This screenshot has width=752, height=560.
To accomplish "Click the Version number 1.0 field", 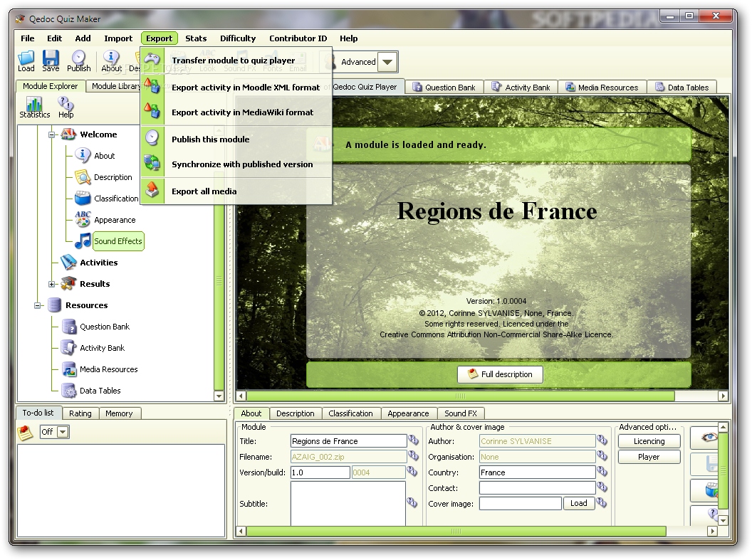I will click(x=320, y=472).
